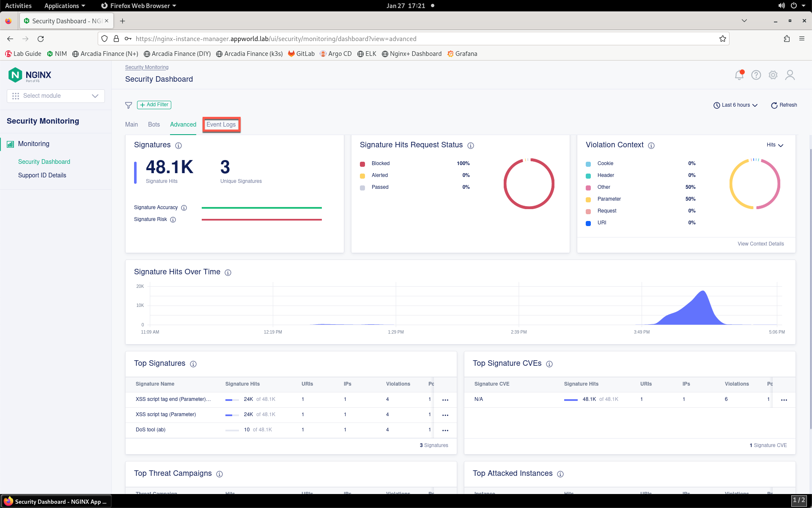This screenshot has width=812, height=508.
Task: Open Support ID Details in sidebar
Action: click(x=42, y=176)
